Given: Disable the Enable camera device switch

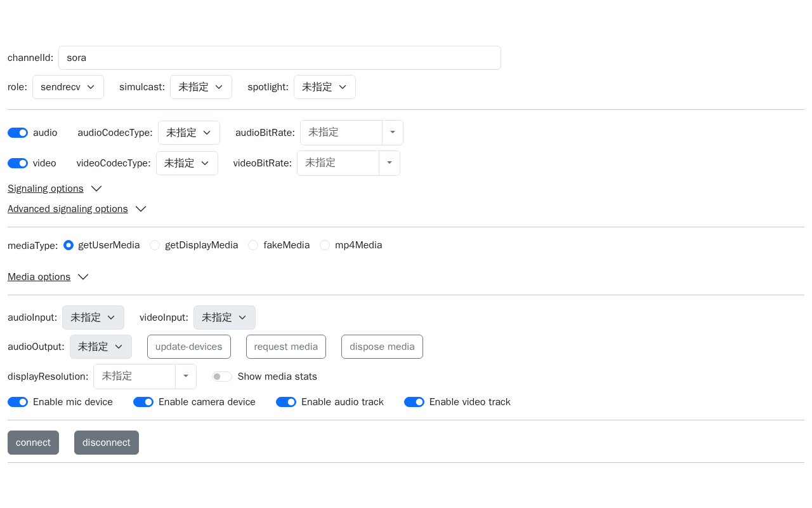Looking at the screenshot, I should click(x=143, y=402).
